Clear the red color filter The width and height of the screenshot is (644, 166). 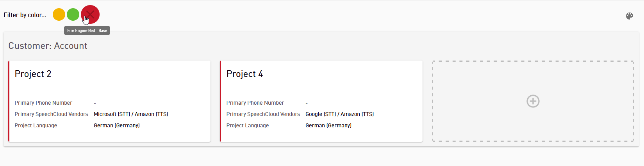point(90,15)
